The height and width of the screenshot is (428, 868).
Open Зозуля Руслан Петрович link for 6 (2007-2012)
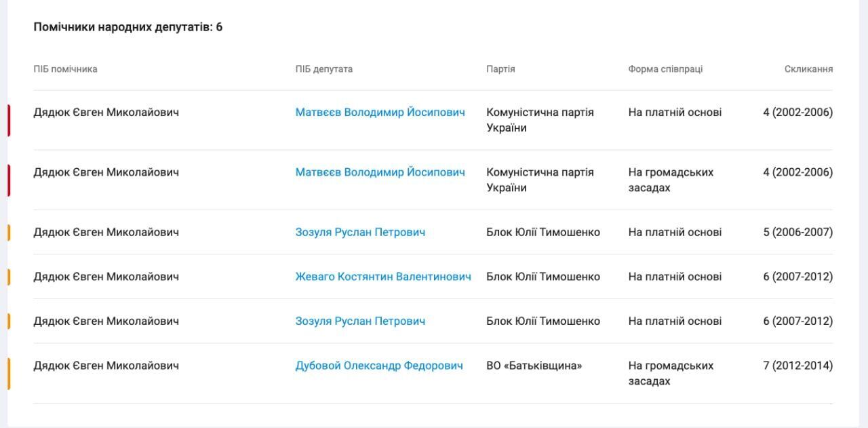coord(360,321)
